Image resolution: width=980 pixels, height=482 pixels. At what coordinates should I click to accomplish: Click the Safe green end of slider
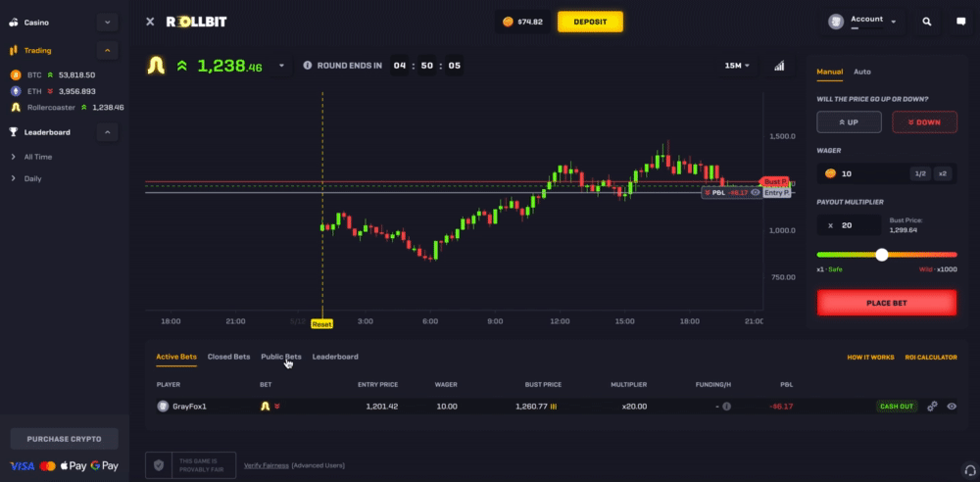pos(821,255)
